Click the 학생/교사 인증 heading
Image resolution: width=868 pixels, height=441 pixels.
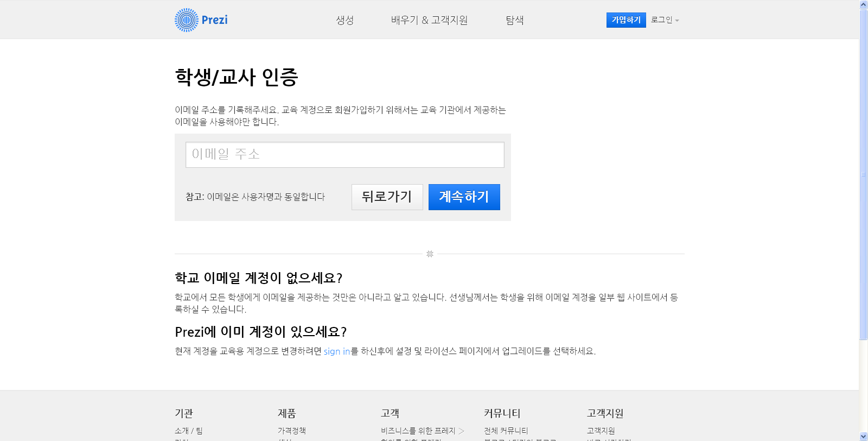(237, 77)
